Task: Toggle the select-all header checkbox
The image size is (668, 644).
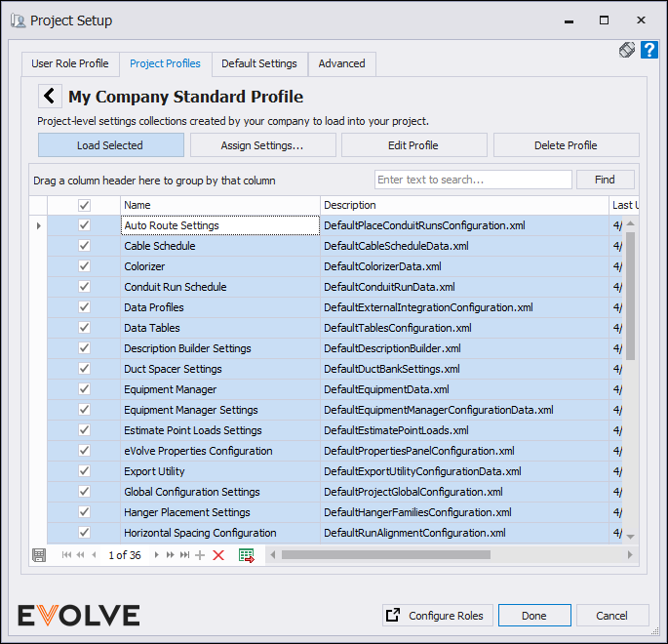Action: click(x=84, y=206)
